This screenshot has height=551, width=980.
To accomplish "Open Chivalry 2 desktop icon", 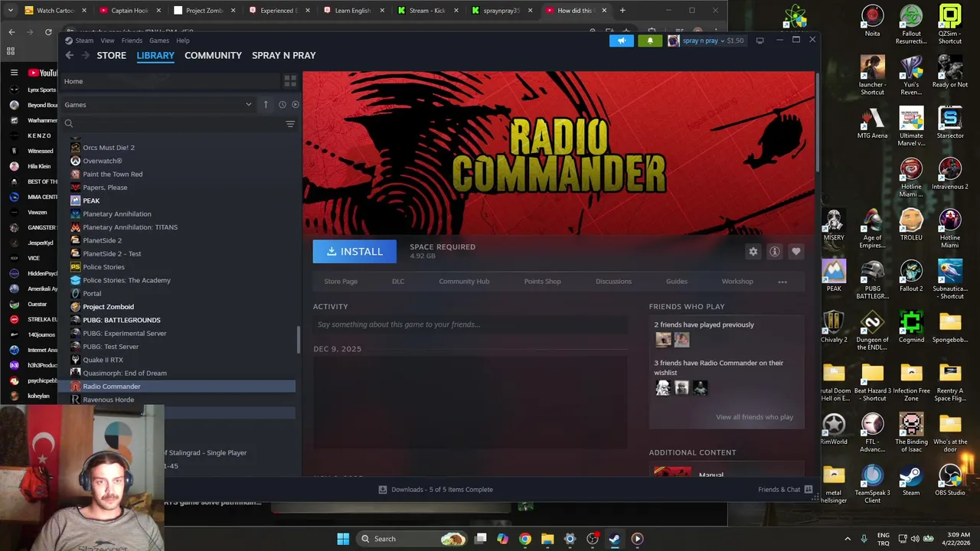I will pyautogui.click(x=834, y=328).
